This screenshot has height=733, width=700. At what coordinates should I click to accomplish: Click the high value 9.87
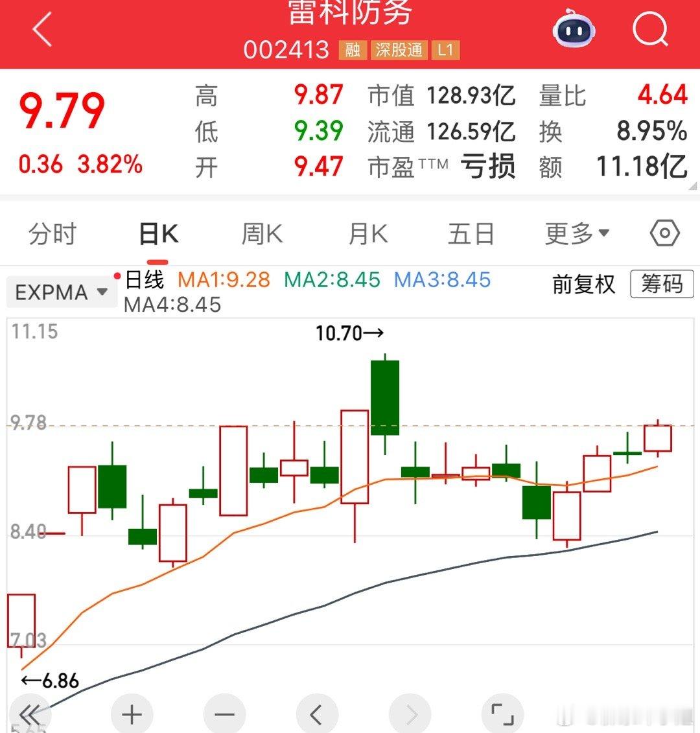(318, 95)
